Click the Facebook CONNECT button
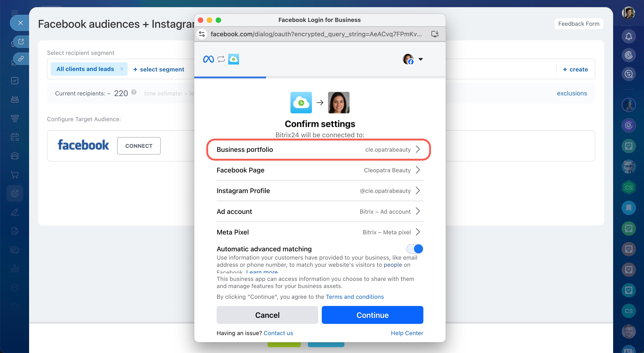The image size is (644, 353). point(139,146)
